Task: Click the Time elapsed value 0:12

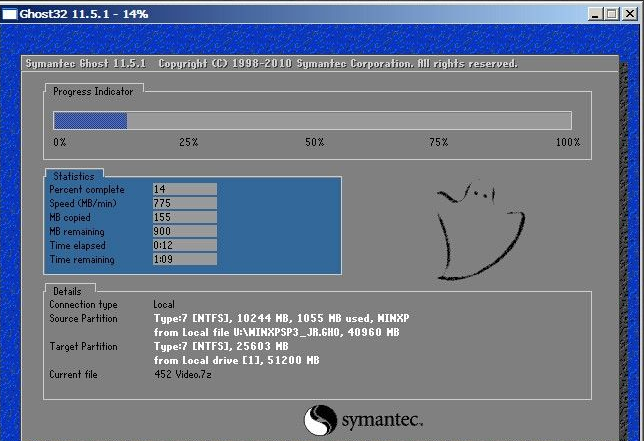Action: pos(185,245)
